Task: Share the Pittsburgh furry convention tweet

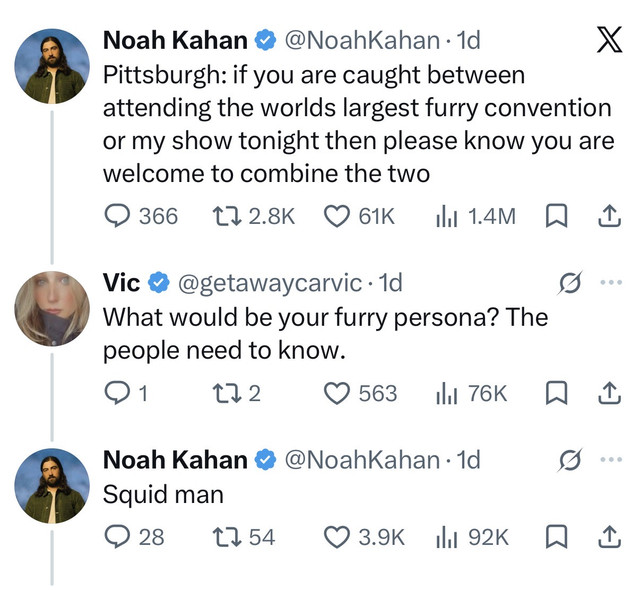Action: pos(609,216)
